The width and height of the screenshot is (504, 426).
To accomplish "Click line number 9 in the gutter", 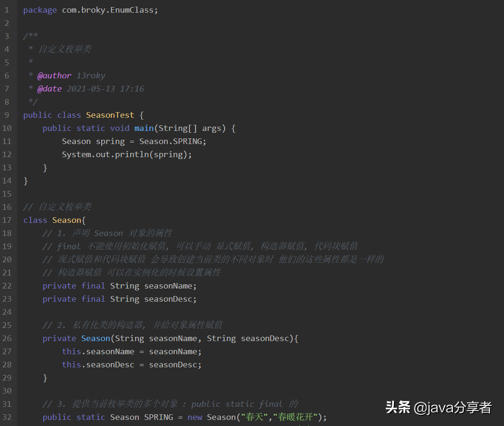I will click(7, 115).
